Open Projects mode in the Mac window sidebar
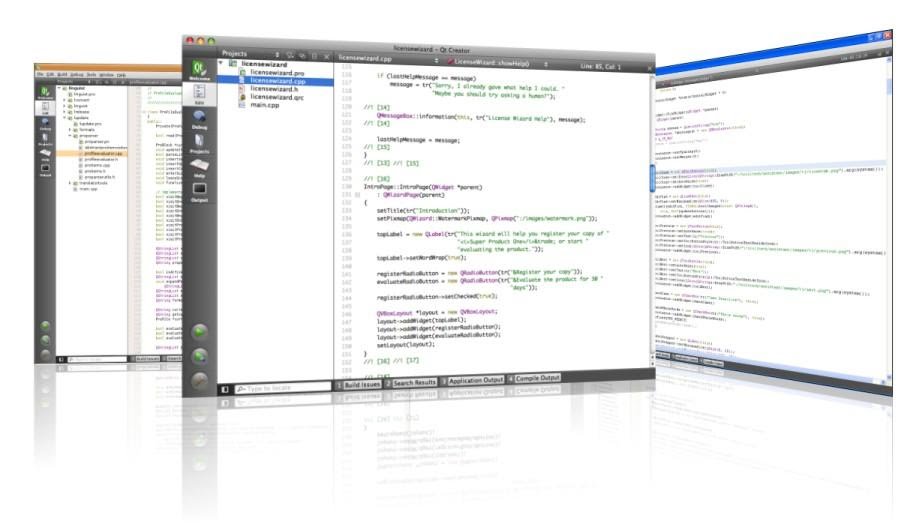The width and height of the screenshot is (919, 530). pos(199,144)
